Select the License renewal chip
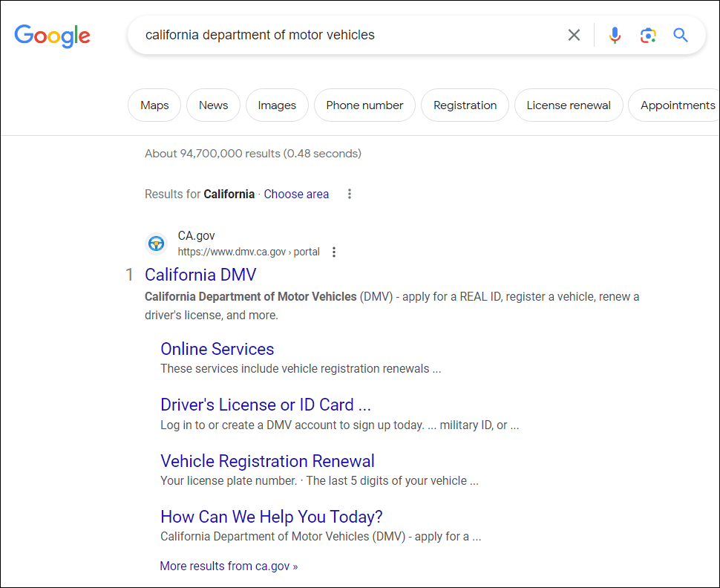This screenshot has height=588, width=720. [x=569, y=105]
